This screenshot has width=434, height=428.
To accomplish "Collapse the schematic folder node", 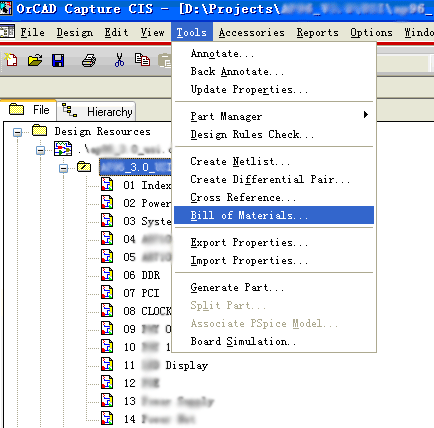I will tap(63, 168).
